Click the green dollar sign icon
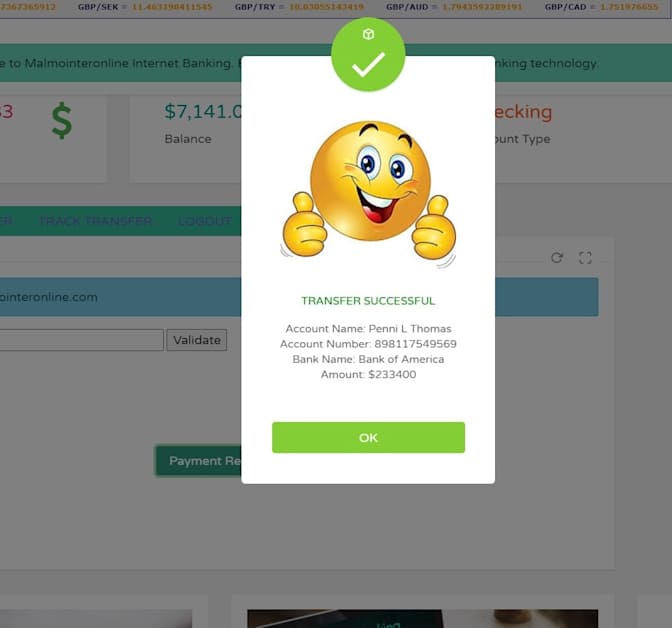 coord(62,120)
